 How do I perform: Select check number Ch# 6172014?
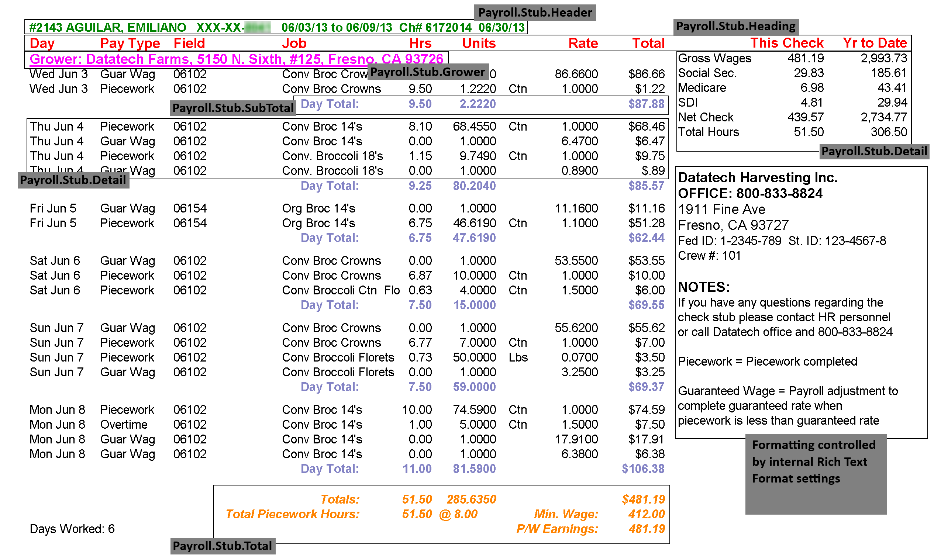435,28
